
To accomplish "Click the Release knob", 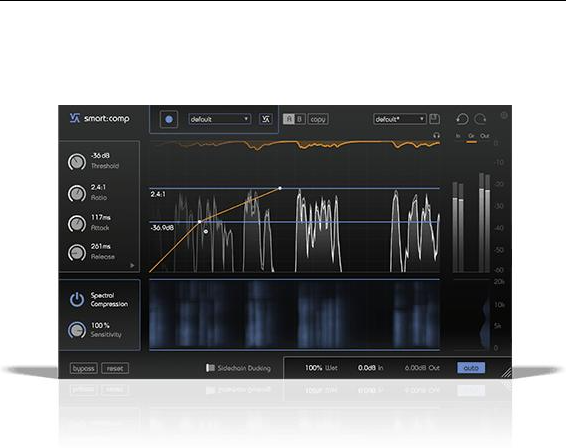I will click(x=77, y=253).
